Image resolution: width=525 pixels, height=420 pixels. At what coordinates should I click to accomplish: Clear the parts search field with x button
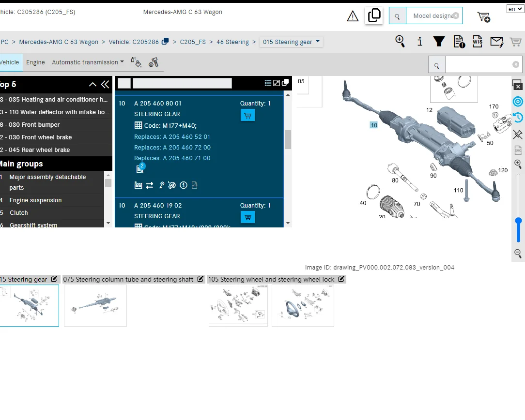tap(516, 64)
